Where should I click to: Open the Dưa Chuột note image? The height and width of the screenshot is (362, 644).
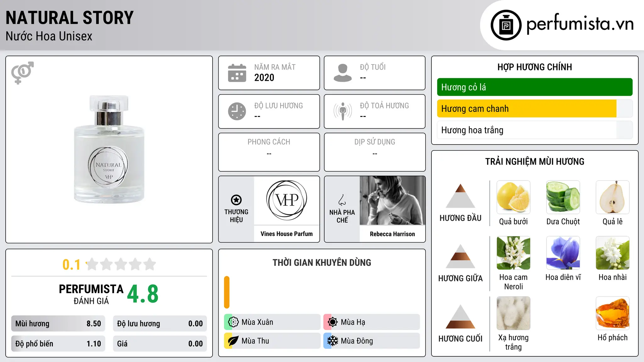pyautogui.click(x=563, y=197)
